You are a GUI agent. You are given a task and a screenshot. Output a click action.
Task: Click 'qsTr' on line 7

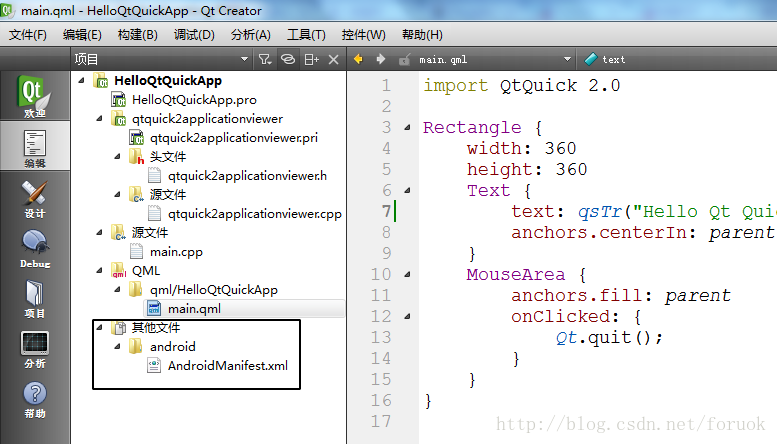(600, 212)
